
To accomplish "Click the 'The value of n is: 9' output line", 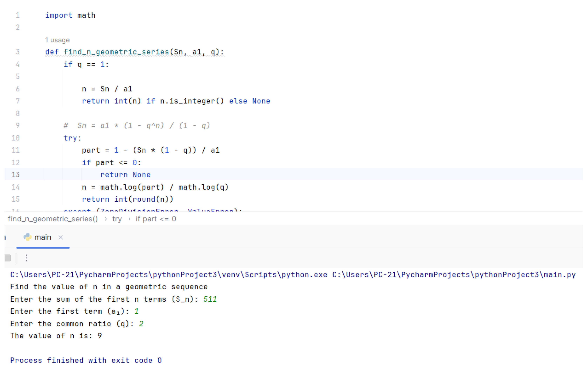I will click(x=56, y=336).
